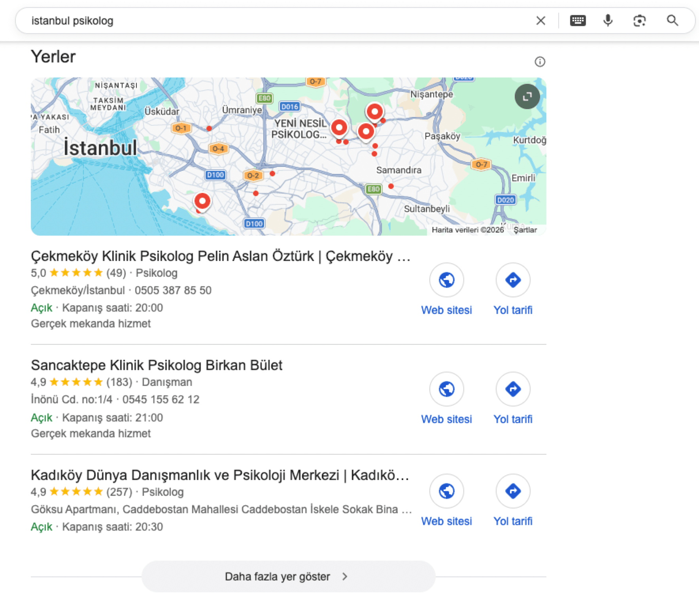Open search by image camera icon
The image size is (699, 616).
click(639, 21)
